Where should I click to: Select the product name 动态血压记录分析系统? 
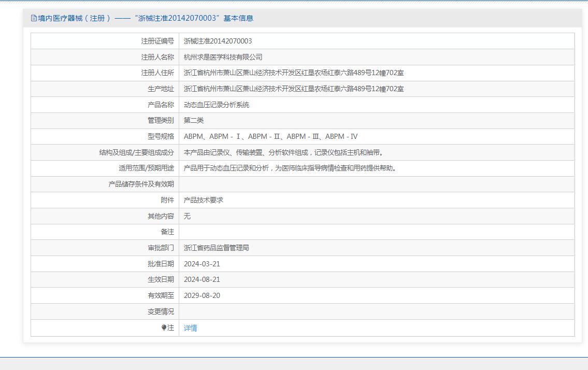pyautogui.click(x=216, y=105)
